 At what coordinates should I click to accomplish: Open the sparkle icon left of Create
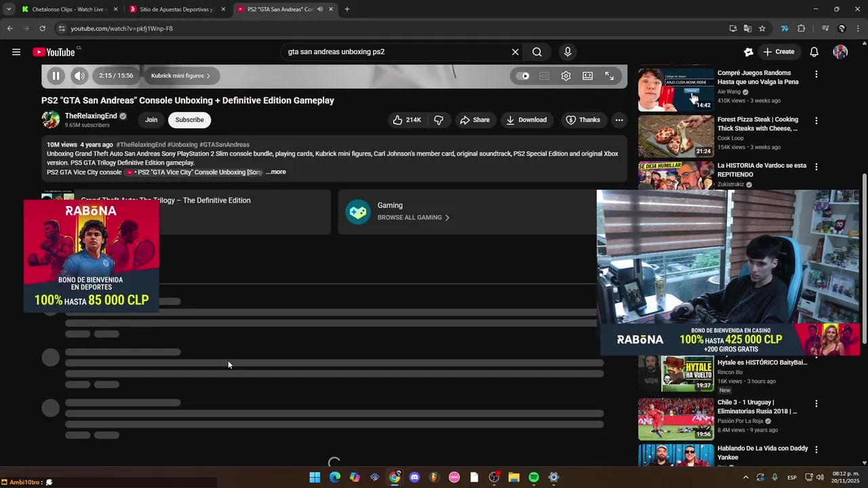tap(749, 52)
